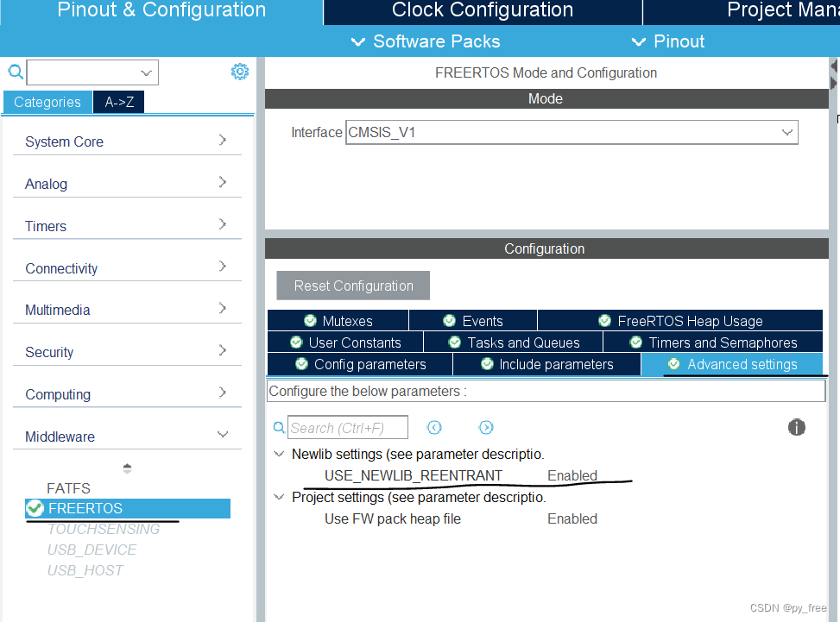This screenshot has height=622, width=840.
Task: Click the green check badge on Advanced settings tab
Action: [673, 364]
